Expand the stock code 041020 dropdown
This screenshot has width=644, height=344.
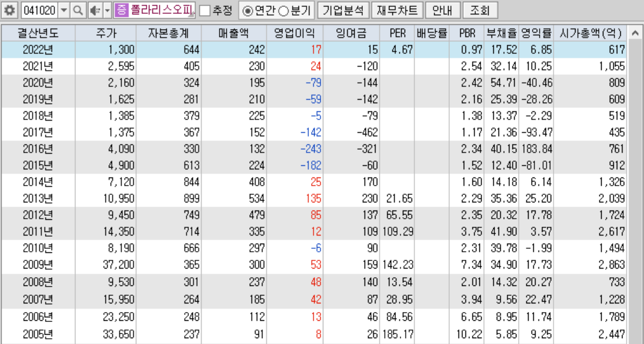(64, 10)
